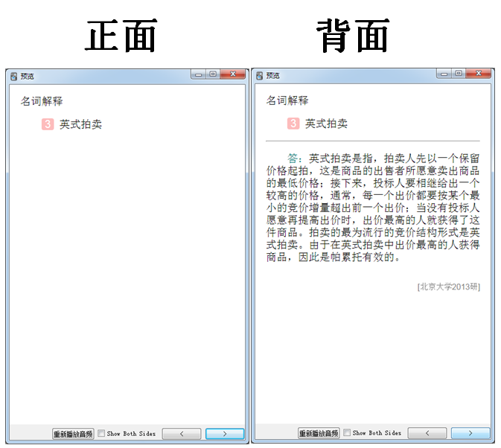This screenshot has height=448, width=501.
Task: Click 英式拍卖 term on the left card
Action: pos(81,124)
